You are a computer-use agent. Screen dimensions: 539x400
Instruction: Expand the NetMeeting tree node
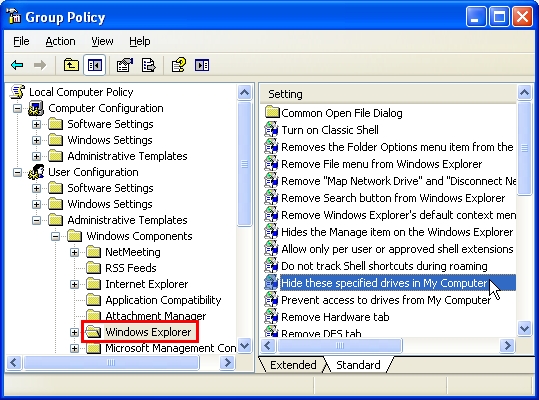coord(74,253)
